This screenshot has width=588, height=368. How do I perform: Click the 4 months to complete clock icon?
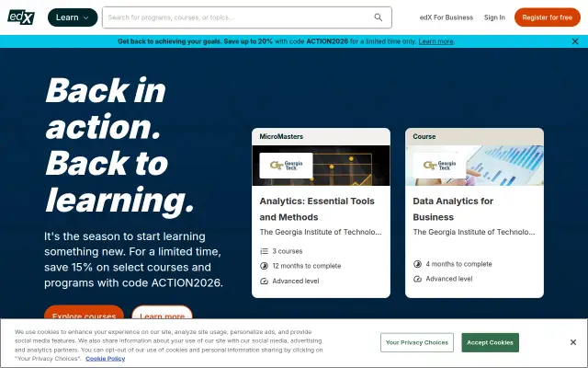pyautogui.click(x=417, y=264)
